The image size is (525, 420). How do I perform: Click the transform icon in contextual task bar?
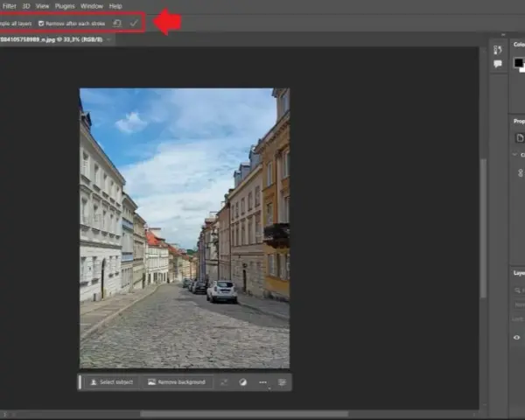tap(224, 382)
